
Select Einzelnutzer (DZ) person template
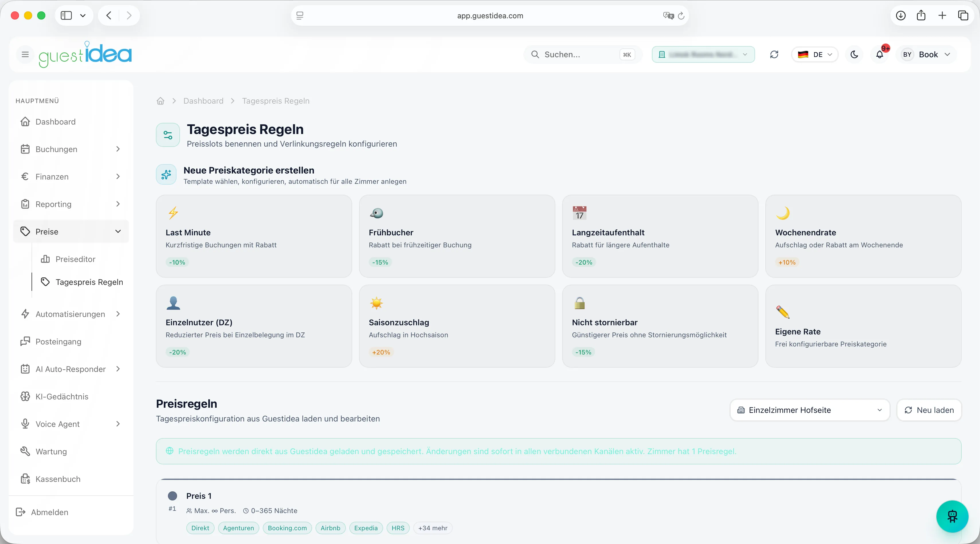click(x=254, y=326)
